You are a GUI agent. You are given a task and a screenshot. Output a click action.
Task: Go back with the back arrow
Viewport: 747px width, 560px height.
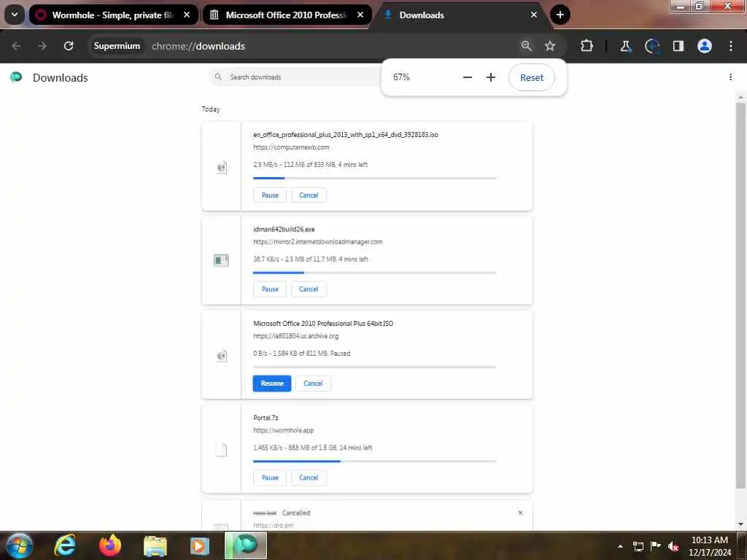16,46
